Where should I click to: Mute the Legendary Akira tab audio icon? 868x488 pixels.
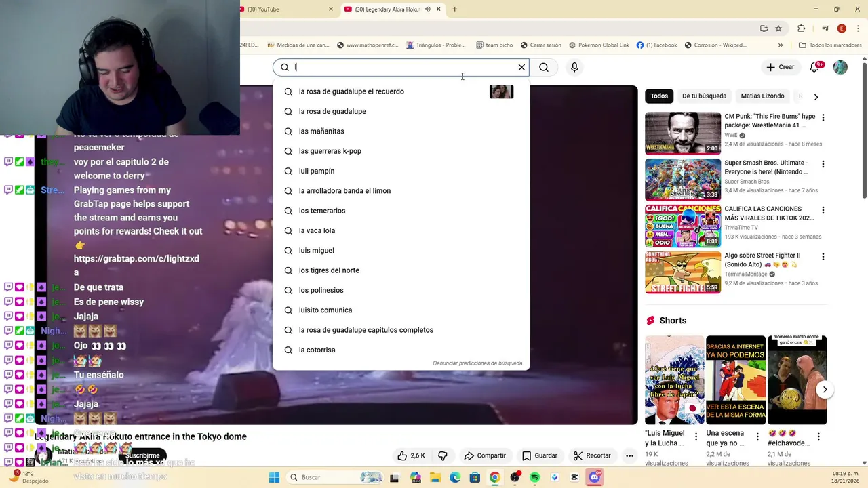coord(428,9)
